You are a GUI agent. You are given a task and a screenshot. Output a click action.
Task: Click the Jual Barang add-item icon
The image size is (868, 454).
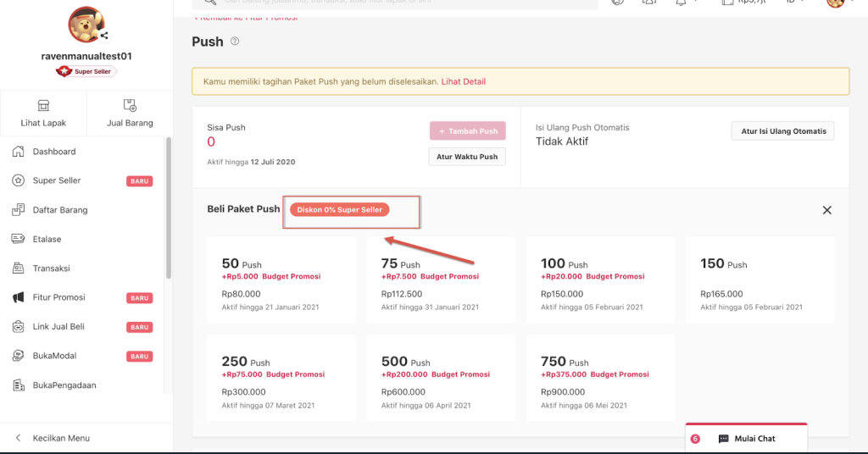[x=130, y=105]
